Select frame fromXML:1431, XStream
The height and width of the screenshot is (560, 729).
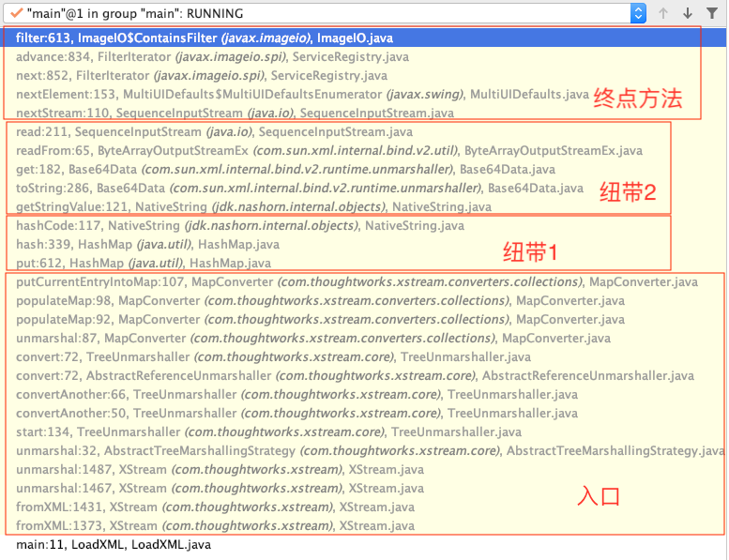[364, 507]
